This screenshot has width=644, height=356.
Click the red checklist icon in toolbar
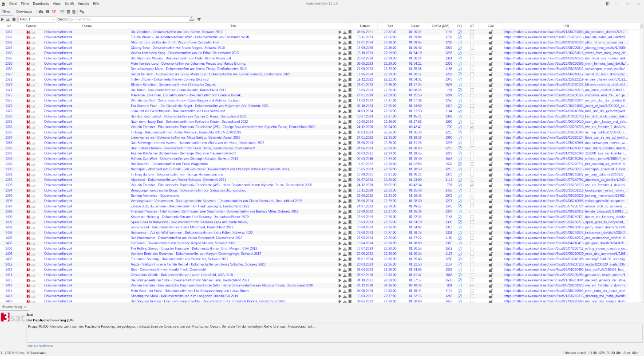point(54,12)
